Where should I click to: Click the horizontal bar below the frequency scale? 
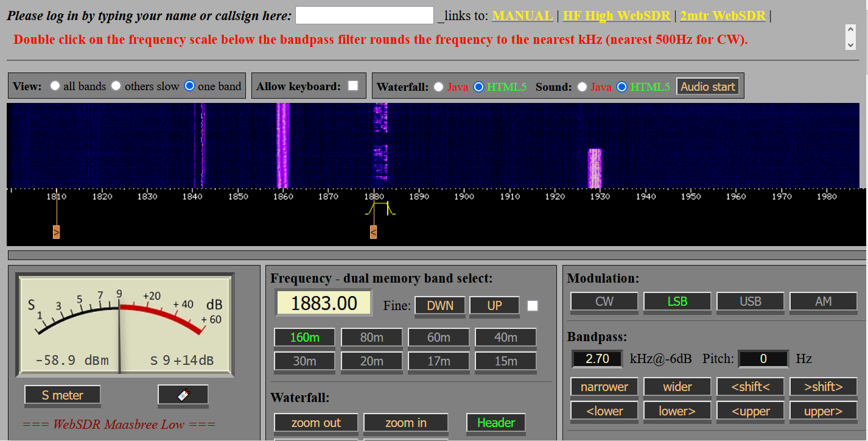coord(436,255)
